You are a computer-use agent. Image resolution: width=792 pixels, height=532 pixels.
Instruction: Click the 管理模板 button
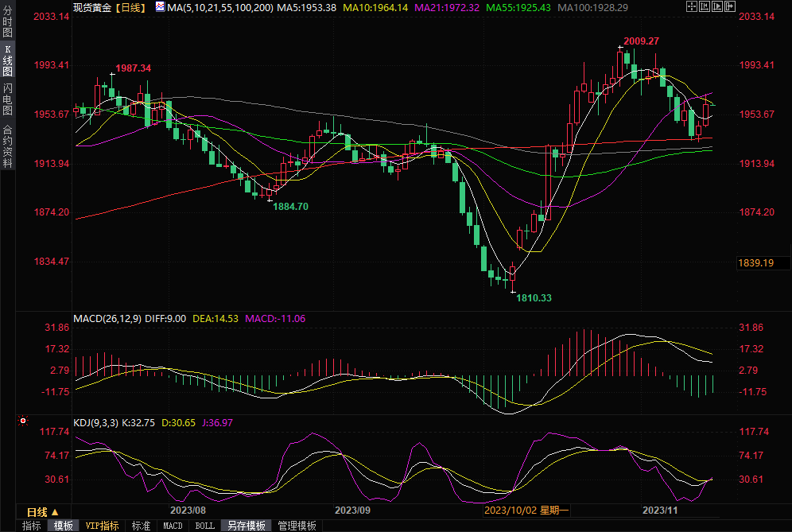pos(297,526)
